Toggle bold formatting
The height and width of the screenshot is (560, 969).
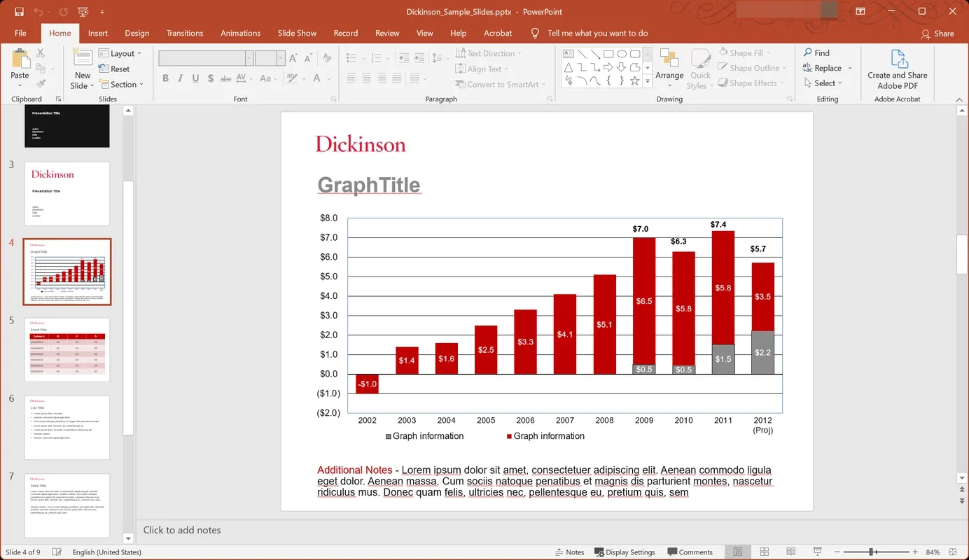pyautogui.click(x=165, y=78)
